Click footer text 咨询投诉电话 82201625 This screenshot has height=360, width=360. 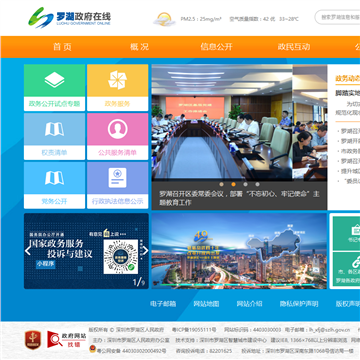[204, 351]
